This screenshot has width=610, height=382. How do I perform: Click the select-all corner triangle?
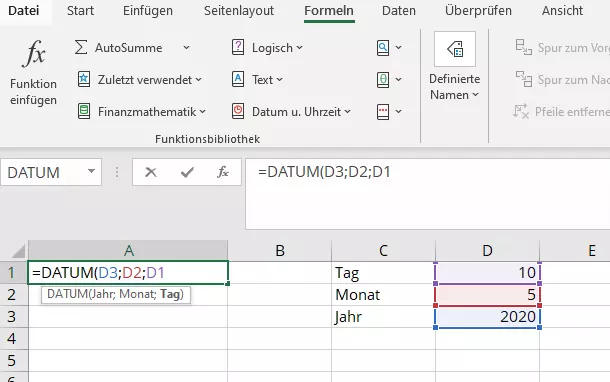coord(19,251)
